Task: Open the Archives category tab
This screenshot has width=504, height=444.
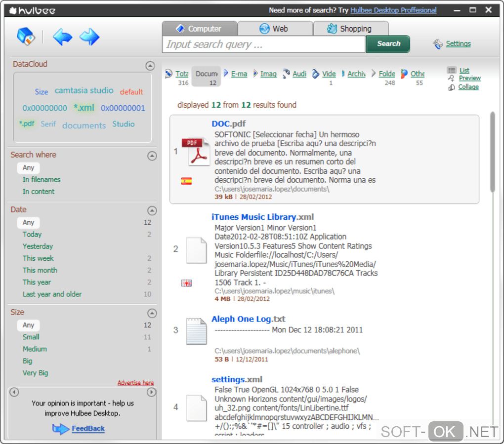Action: coord(356,74)
